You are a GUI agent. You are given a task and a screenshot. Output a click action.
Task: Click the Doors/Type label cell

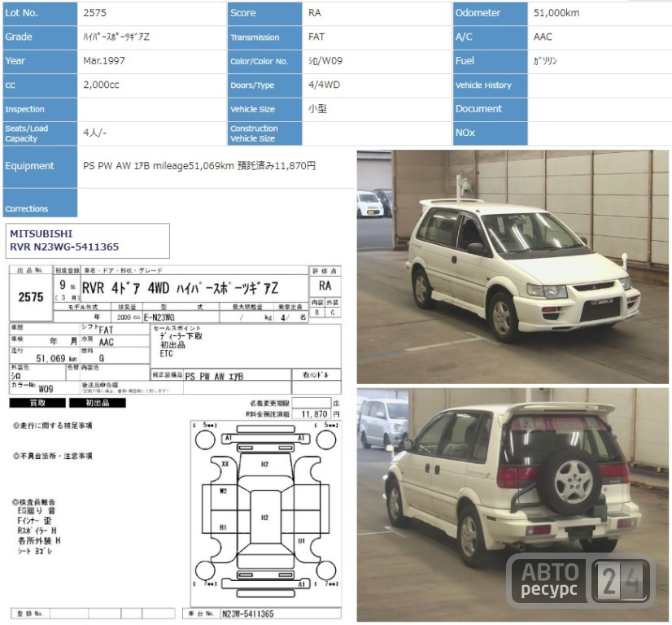(x=264, y=85)
